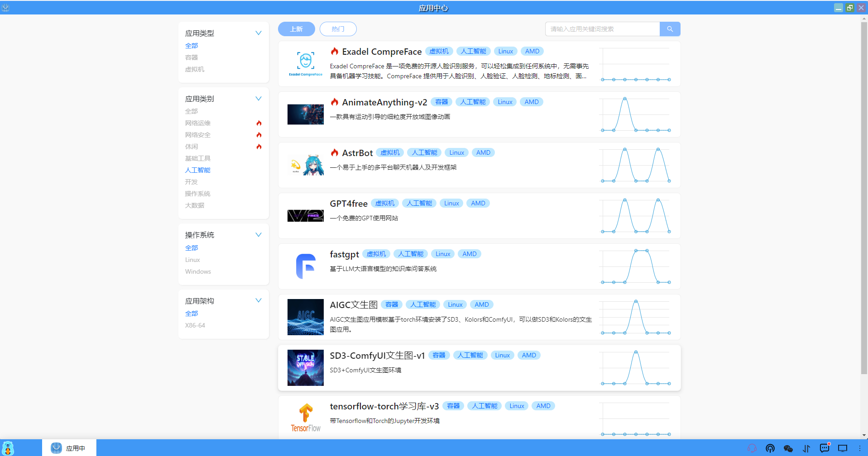868x456 pixels.
Task: Collapse the 应用类型 filter section
Action: (x=259, y=33)
